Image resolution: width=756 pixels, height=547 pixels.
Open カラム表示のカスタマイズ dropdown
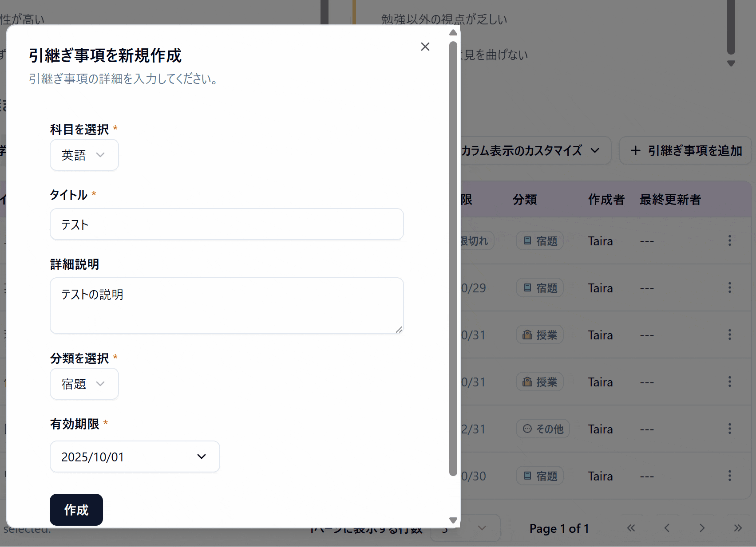click(535, 151)
